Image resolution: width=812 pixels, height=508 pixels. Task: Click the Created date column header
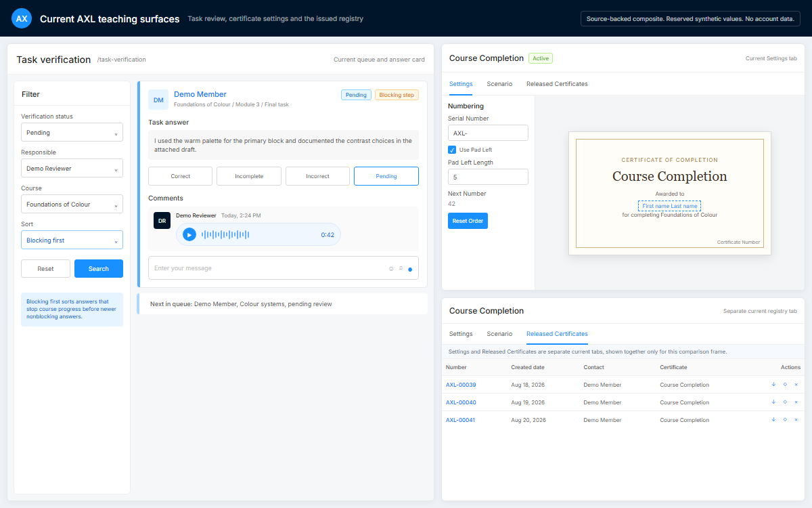pos(528,367)
